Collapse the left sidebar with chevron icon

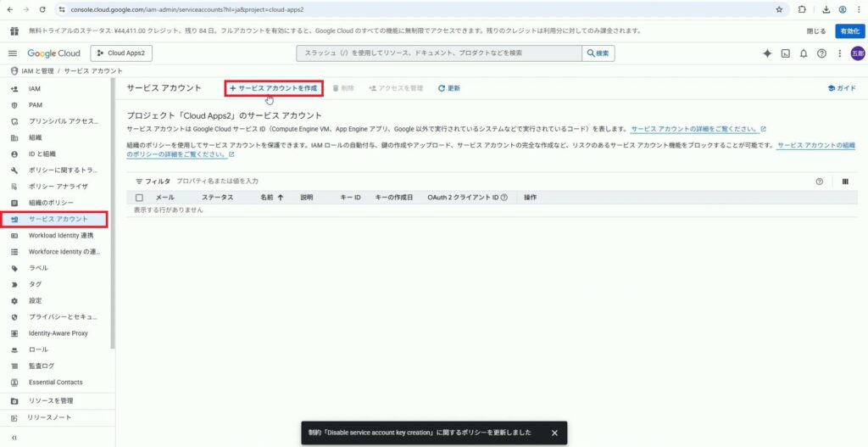pos(14,438)
